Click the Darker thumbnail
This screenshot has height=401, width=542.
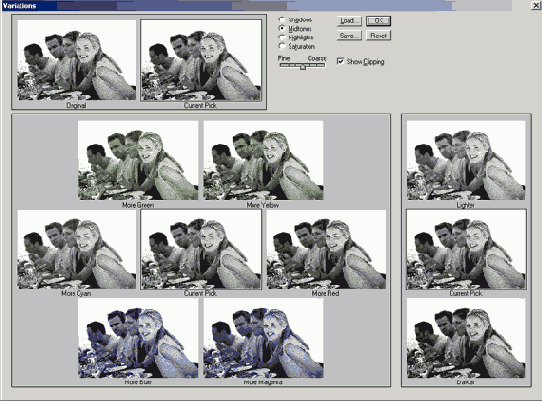pos(466,338)
